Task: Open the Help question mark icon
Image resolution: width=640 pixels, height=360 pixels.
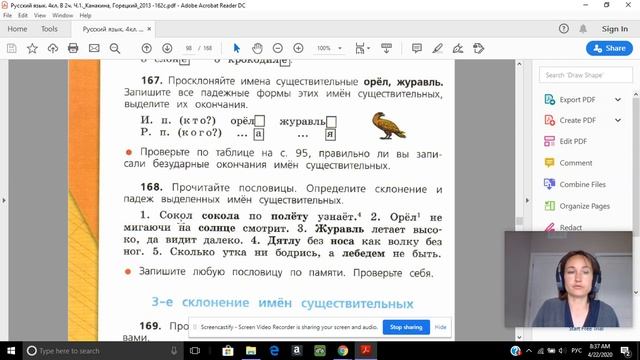Action: pos(564,29)
